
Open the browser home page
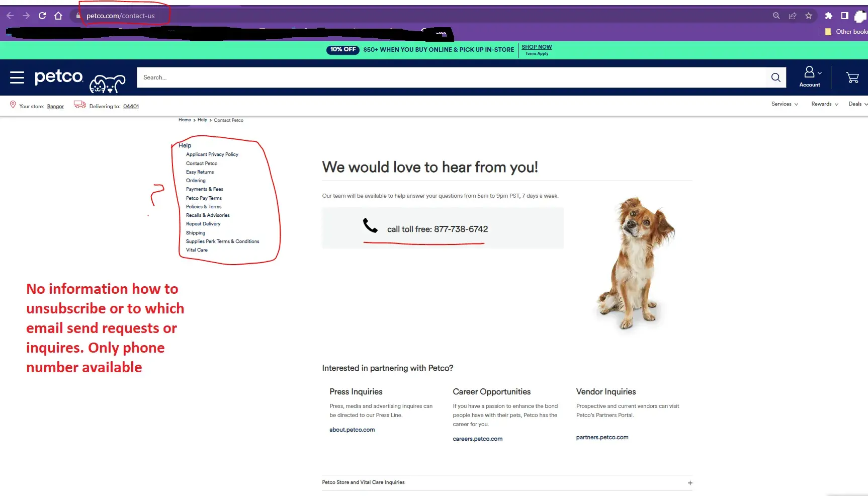click(x=58, y=16)
